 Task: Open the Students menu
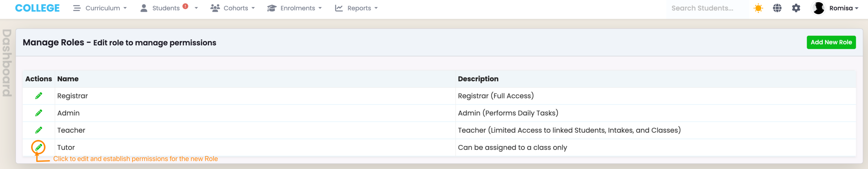166,8
